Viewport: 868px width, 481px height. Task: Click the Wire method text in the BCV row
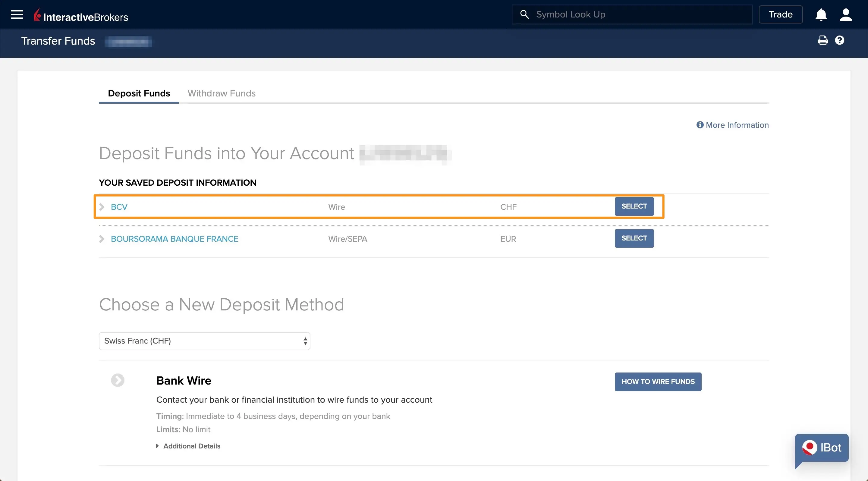tap(336, 207)
